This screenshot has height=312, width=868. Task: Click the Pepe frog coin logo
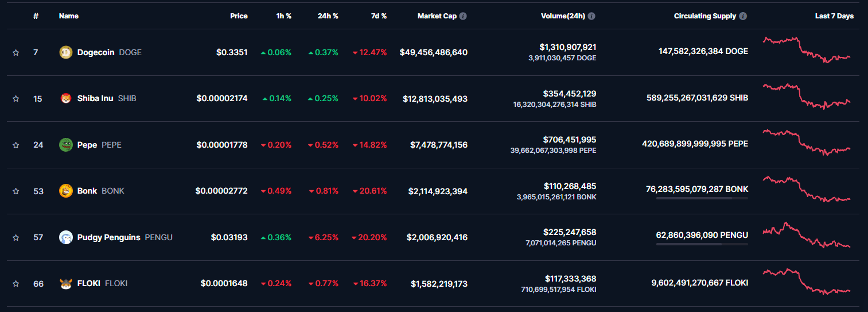[66, 145]
